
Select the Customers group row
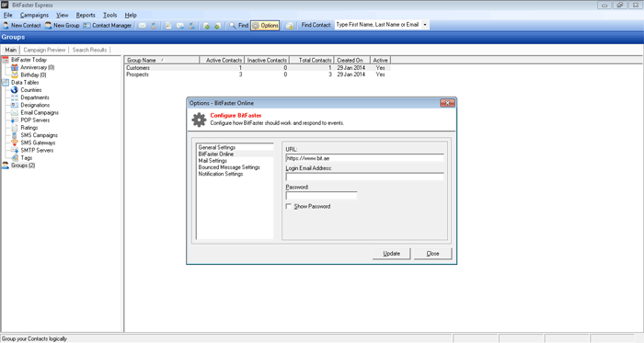(258, 68)
